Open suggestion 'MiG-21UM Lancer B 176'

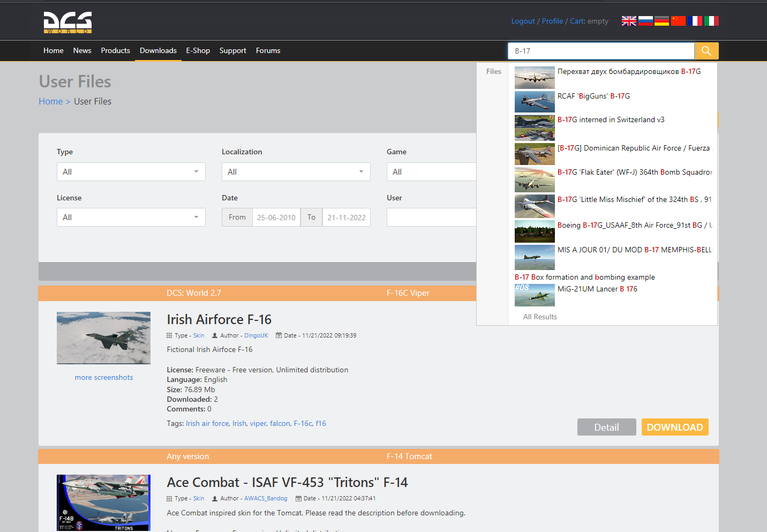[x=597, y=289]
